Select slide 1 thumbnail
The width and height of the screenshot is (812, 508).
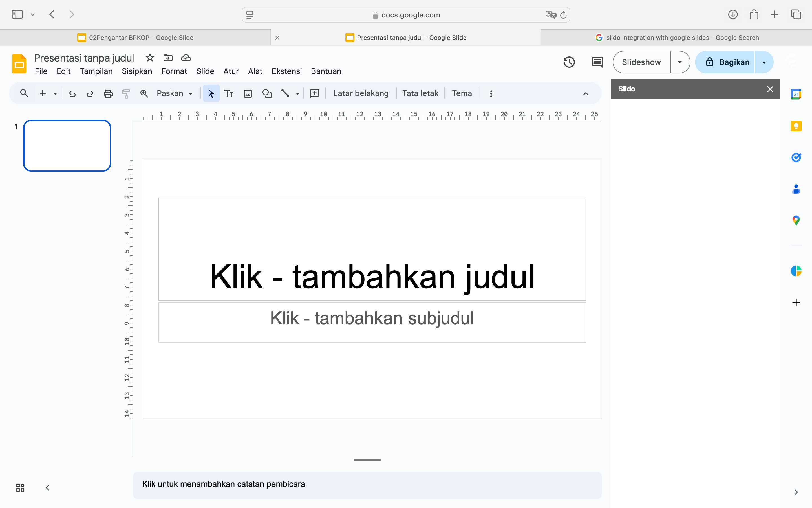point(67,145)
